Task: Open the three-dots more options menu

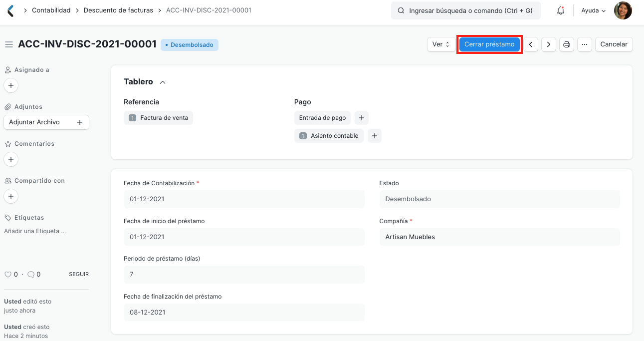Action: pyautogui.click(x=585, y=44)
